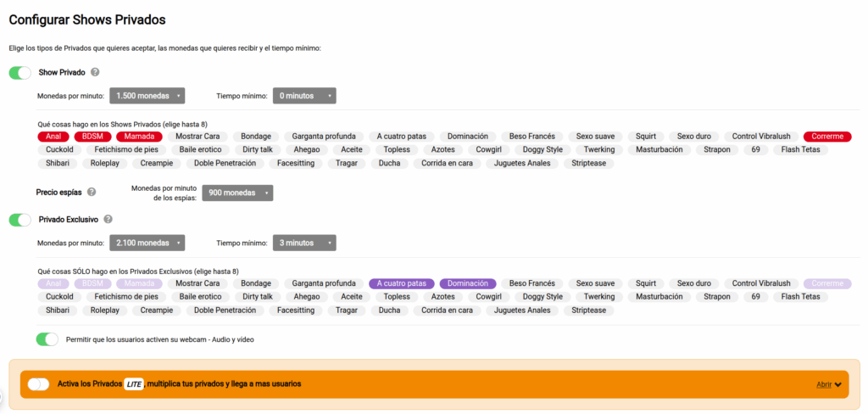
Task: Expand the 900 monedas spies price dropdown
Action: point(238,193)
